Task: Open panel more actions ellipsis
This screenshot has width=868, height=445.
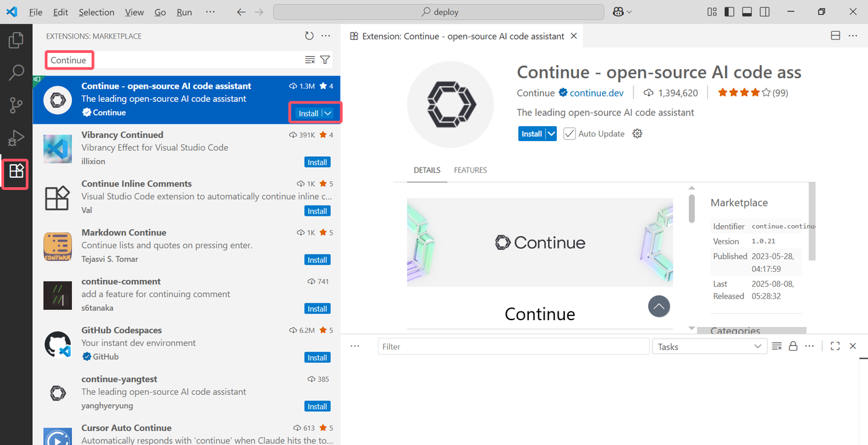Action: (x=809, y=346)
